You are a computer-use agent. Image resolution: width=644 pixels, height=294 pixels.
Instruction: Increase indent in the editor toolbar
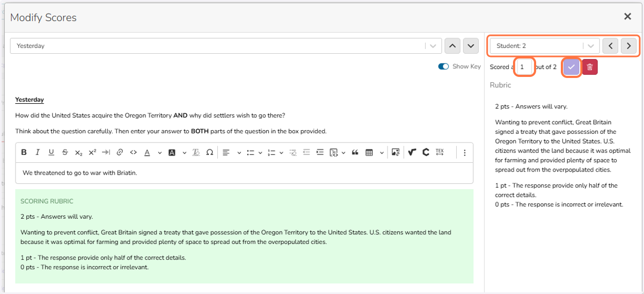320,153
